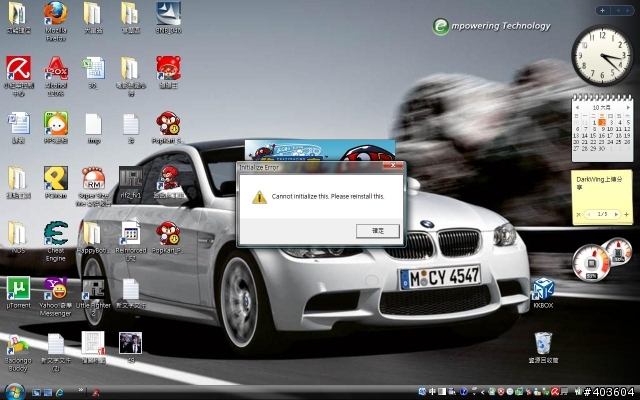The image size is (640, 400).
Task: Open the Mozilla Firefox desktop shortcut
Action: [x=56, y=21]
